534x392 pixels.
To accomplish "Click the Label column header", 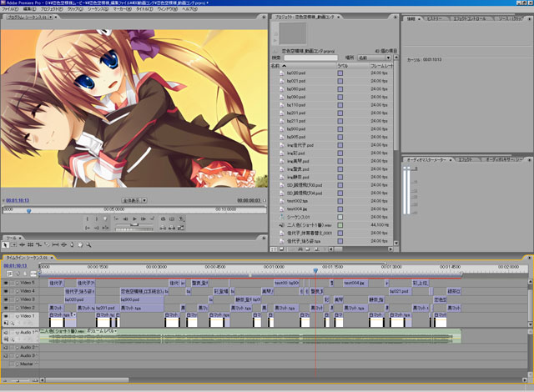I will pyautogui.click(x=353, y=66).
